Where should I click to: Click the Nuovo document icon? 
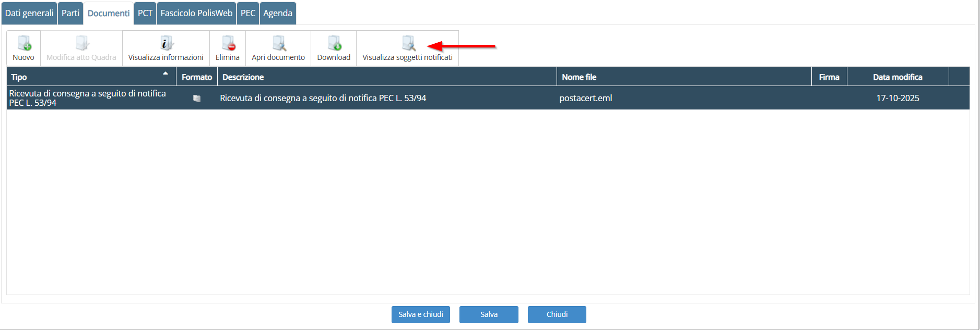(23, 43)
